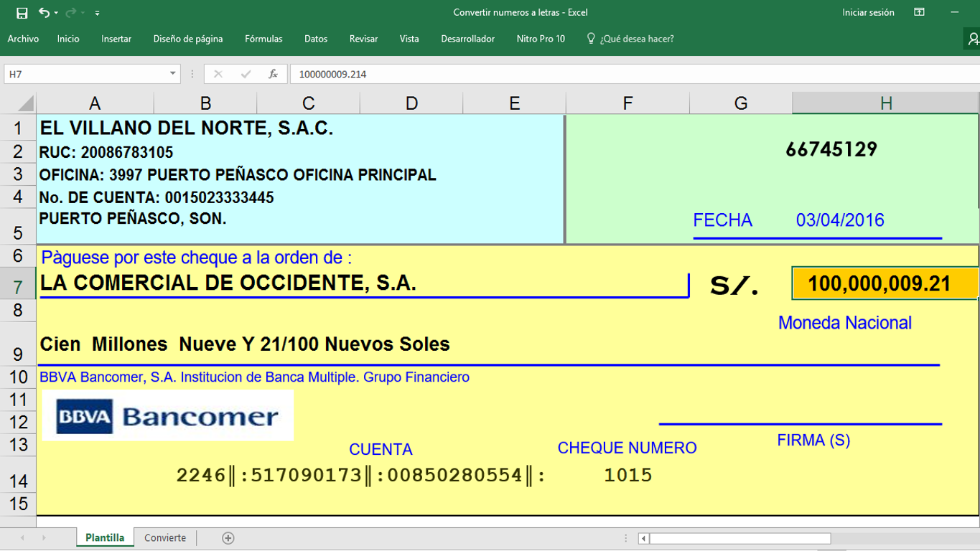This screenshot has width=980, height=551.
Task: Select column F header
Action: (x=627, y=103)
